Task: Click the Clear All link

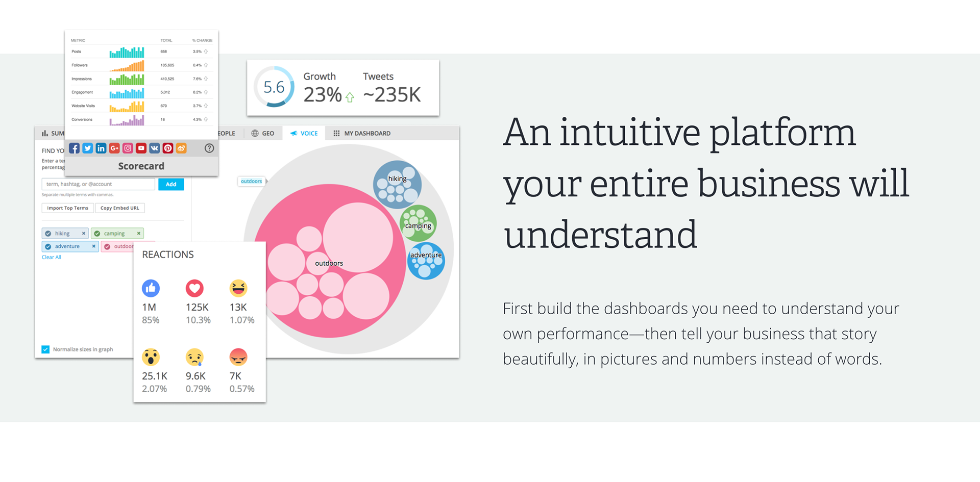Action: [x=51, y=257]
